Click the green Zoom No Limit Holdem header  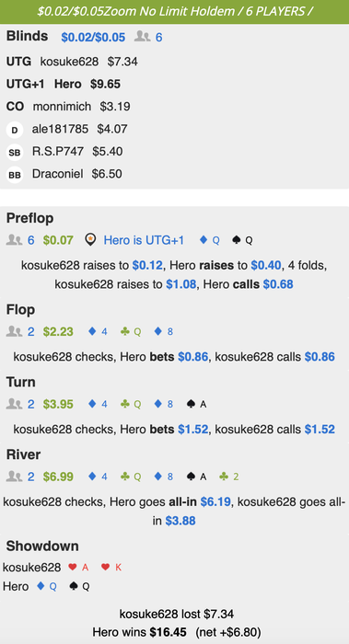pyautogui.click(x=174, y=11)
